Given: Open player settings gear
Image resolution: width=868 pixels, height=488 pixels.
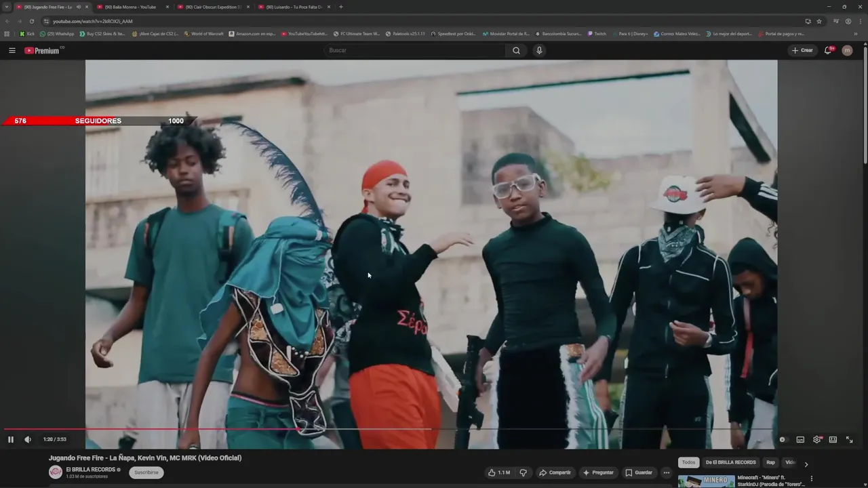Looking at the screenshot, I should [816, 439].
